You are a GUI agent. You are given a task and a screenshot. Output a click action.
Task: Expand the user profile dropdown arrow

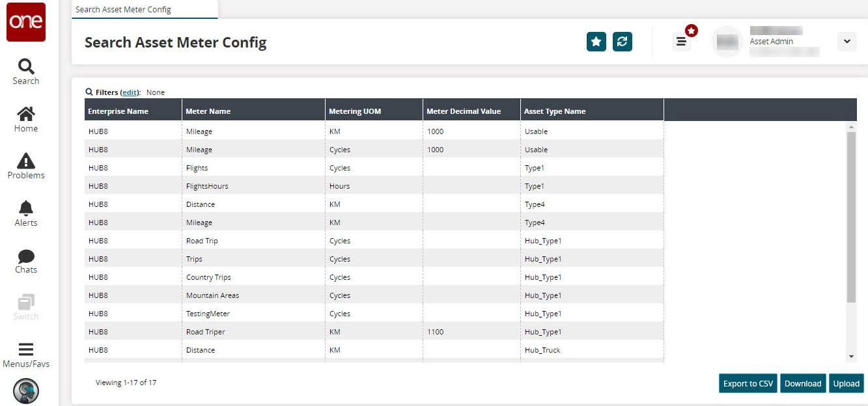pyautogui.click(x=847, y=42)
